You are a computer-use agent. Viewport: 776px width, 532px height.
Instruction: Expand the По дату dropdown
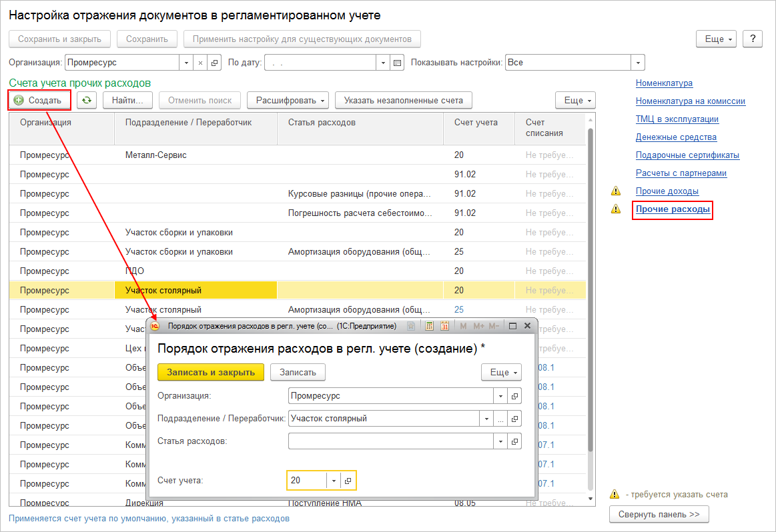pyautogui.click(x=383, y=63)
